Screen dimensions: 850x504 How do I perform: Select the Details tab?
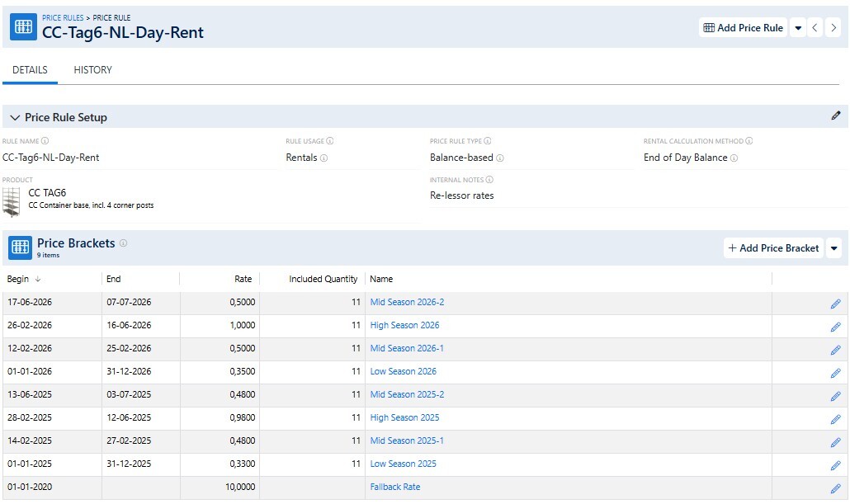click(30, 70)
